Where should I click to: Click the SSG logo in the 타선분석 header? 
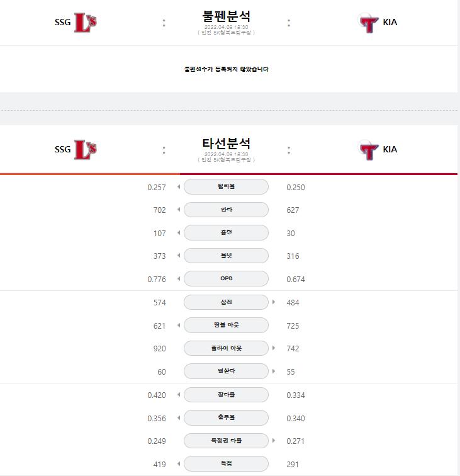point(85,150)
